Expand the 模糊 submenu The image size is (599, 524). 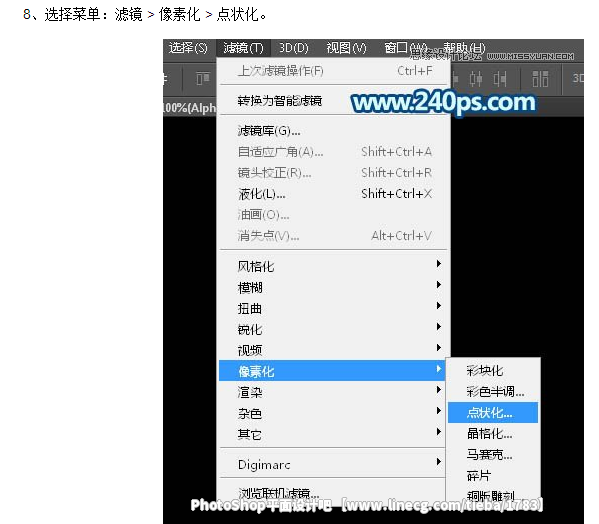click(x=333, y=287)
